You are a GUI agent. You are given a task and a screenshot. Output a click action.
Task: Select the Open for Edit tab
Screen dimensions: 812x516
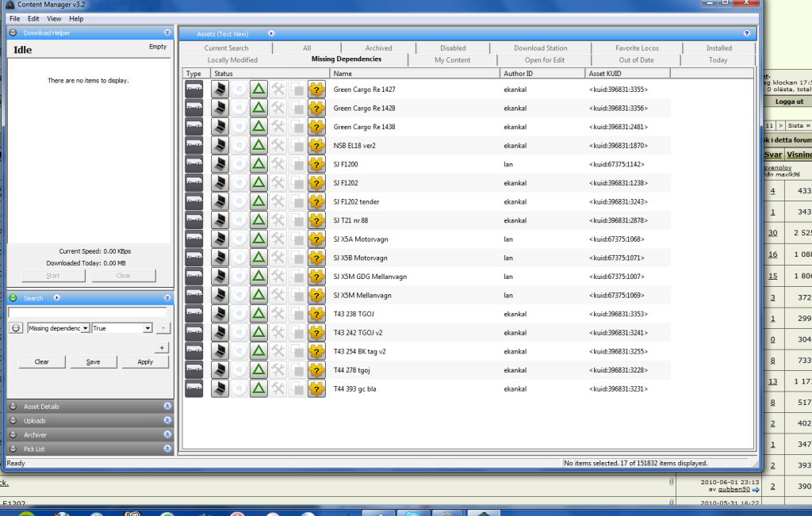(544, 60)
